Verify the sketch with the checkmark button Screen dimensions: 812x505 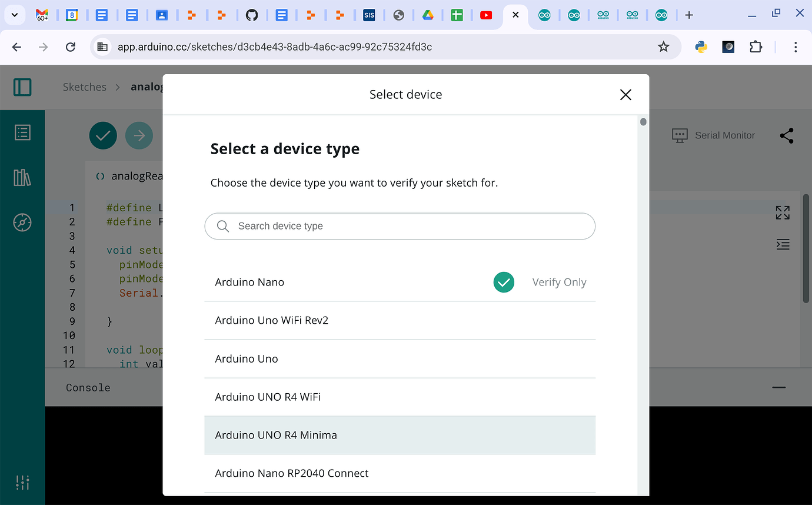point(103,135)
